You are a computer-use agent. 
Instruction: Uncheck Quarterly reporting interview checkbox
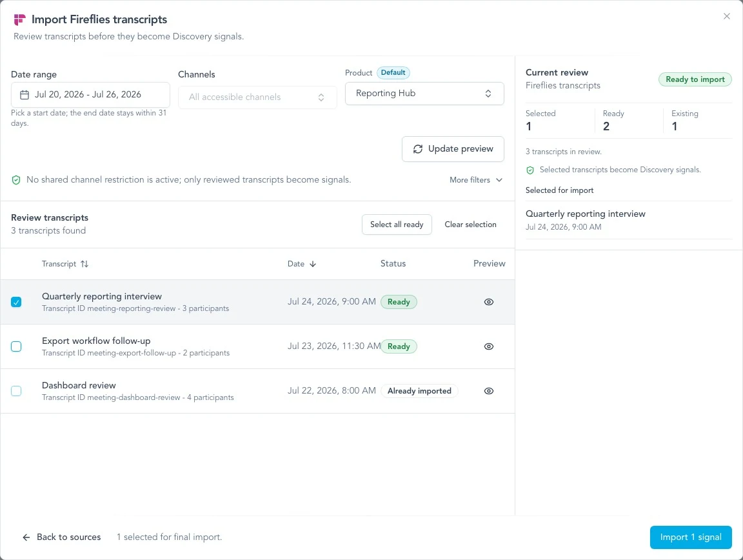[16, 302]
